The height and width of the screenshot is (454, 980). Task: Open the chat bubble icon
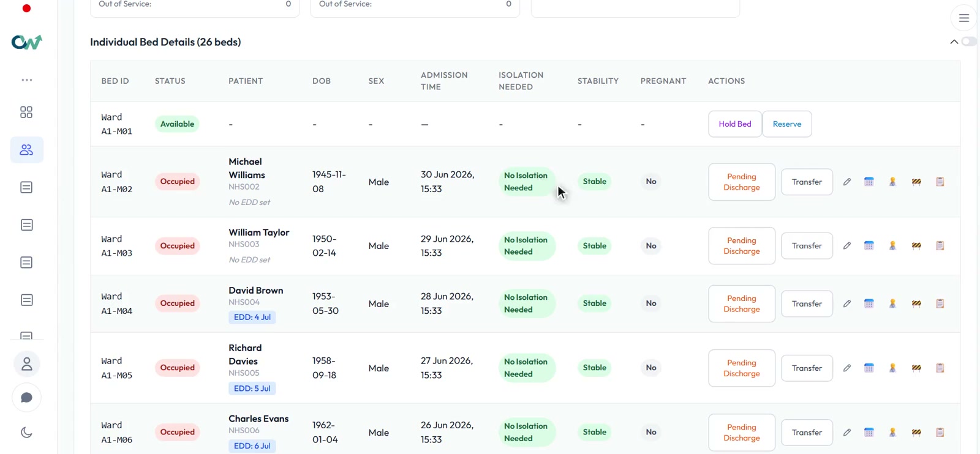click(27, 398)
